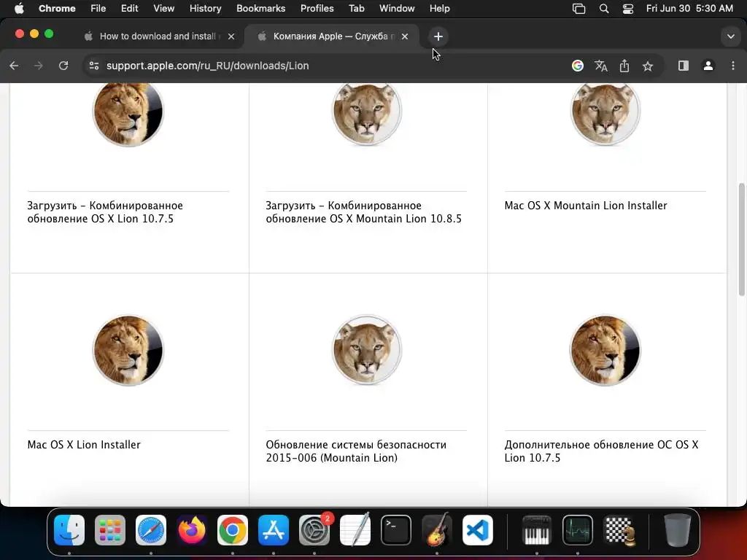Viewport: 747px width, 560px height.
Task: Open the Profiles menu
Action: pos(317,9)
